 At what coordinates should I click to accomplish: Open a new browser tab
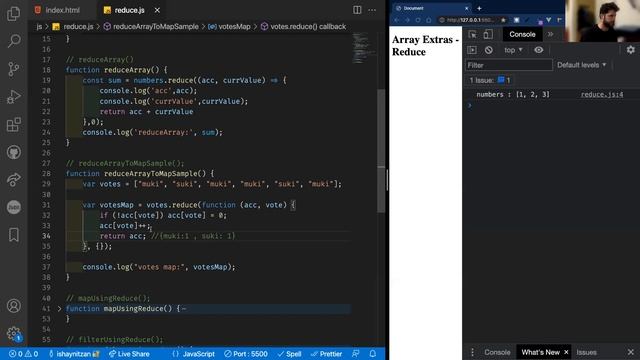click(479, 8)
